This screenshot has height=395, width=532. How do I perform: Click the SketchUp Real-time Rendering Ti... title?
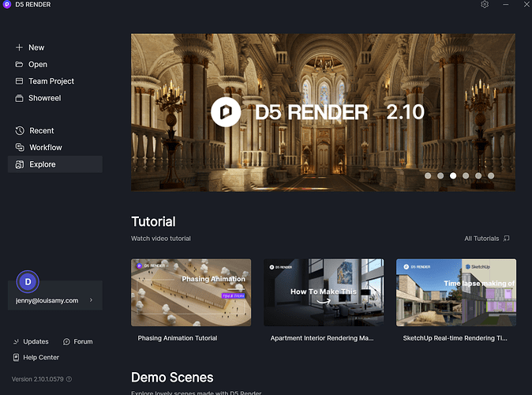tap(455, 338)
